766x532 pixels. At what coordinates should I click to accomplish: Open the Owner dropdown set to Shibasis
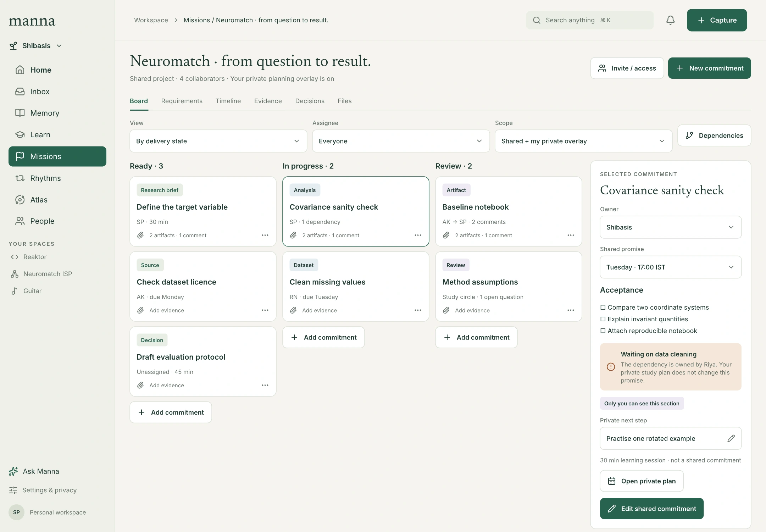(x=670, y=227)
